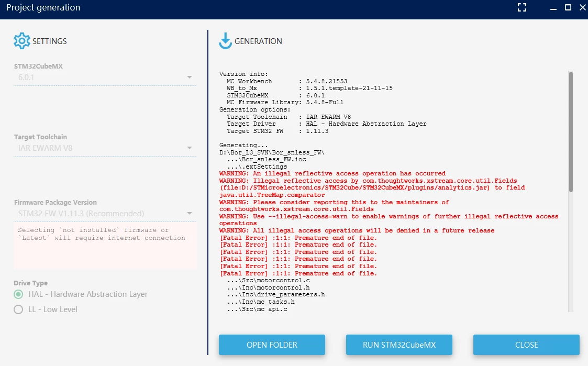Click 'All illegal access operations will be denied' warning
Viewport: 588px width, 366px height.
click(357, 230)
